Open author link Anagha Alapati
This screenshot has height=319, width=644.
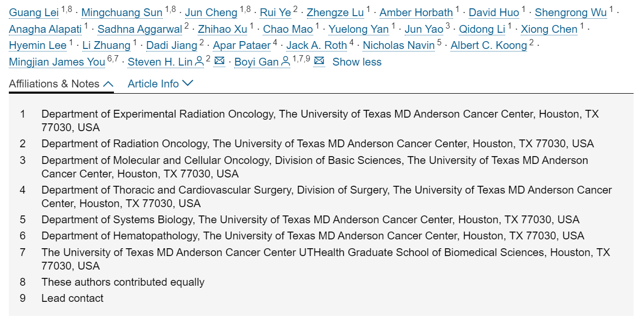coord(45,29)
